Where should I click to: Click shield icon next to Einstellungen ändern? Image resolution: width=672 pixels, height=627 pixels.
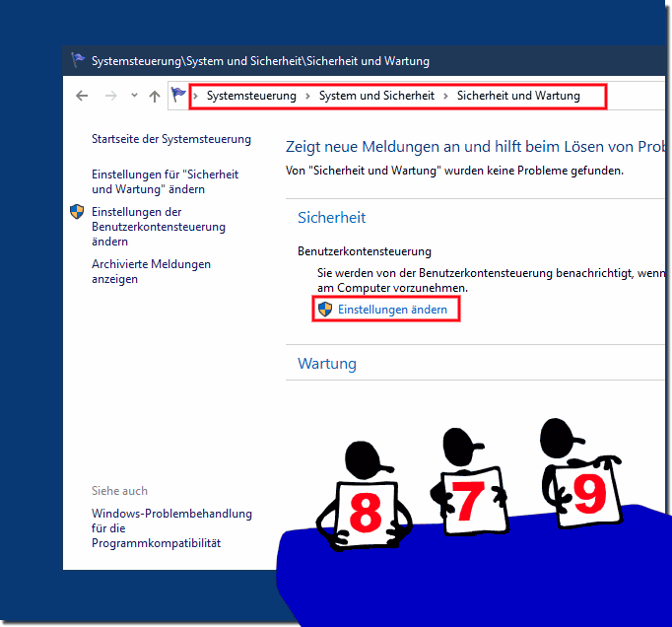325,310
